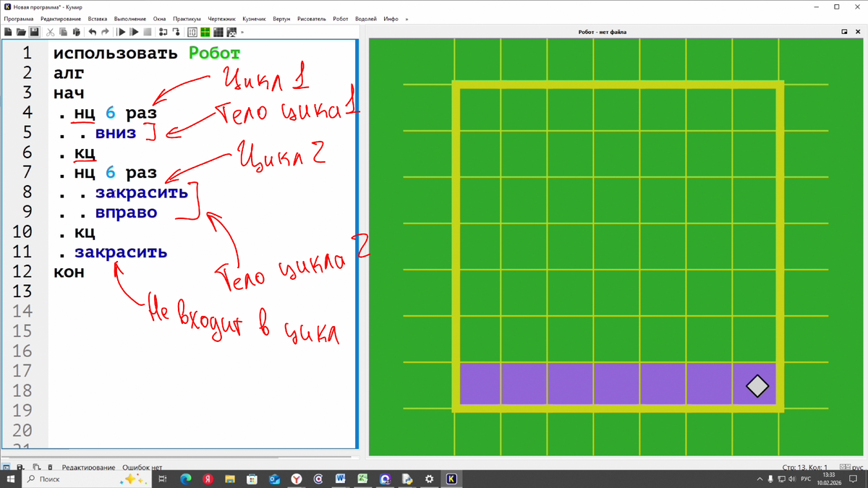868x488 pixels.
Task: Open the Практикум menu
Action: 187,19
